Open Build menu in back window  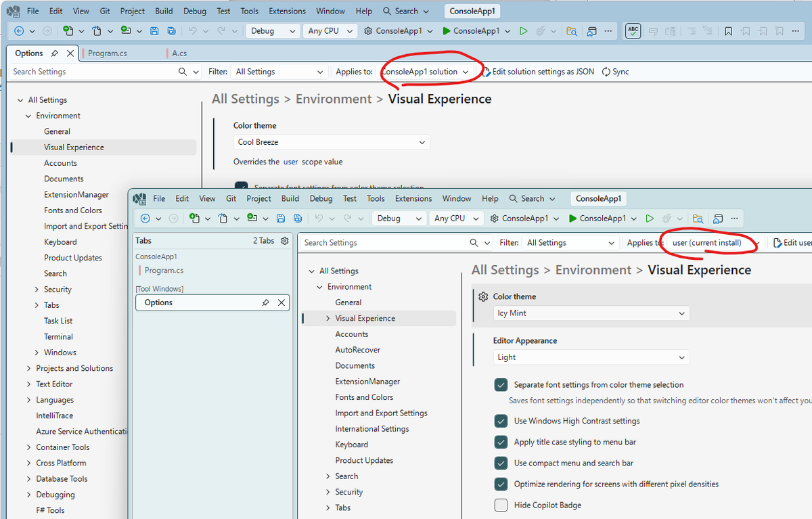pos(164,11)
